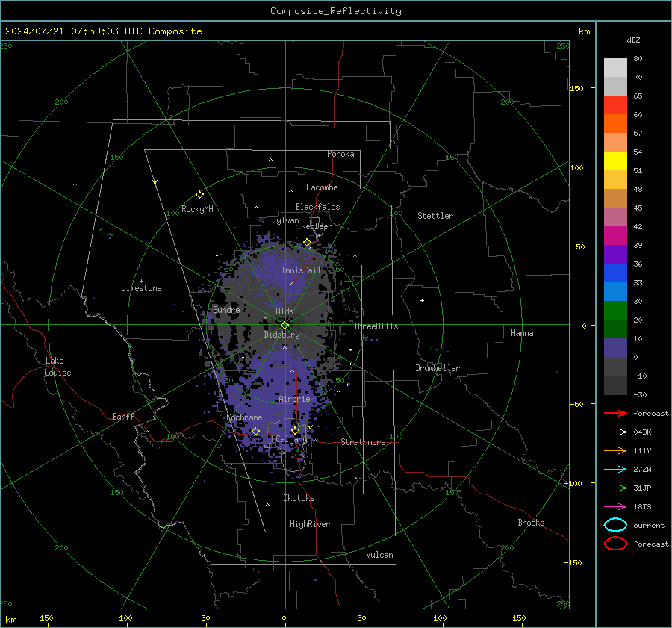Click the magenta 18TS arrow legend icon

[x=615, y=507]
